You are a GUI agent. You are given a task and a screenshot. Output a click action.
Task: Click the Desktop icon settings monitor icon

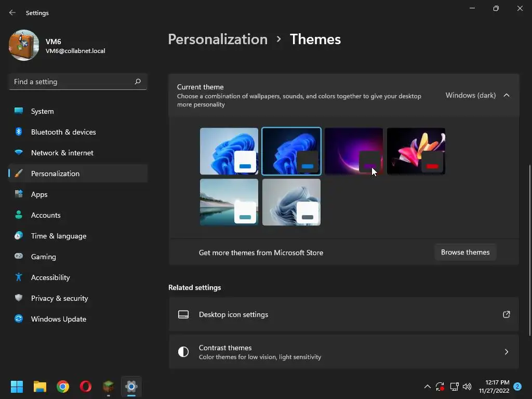(x=183, y=314)
